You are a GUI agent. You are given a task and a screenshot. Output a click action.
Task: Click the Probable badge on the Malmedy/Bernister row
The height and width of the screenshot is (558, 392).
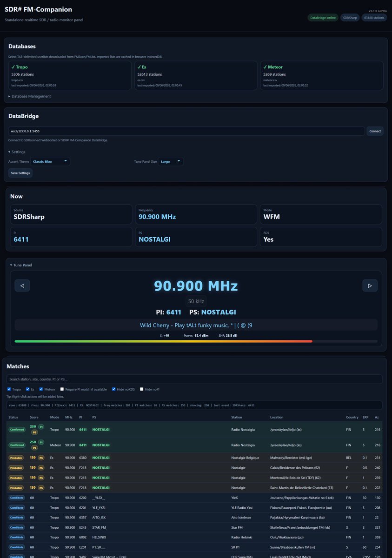pos(16,458)
